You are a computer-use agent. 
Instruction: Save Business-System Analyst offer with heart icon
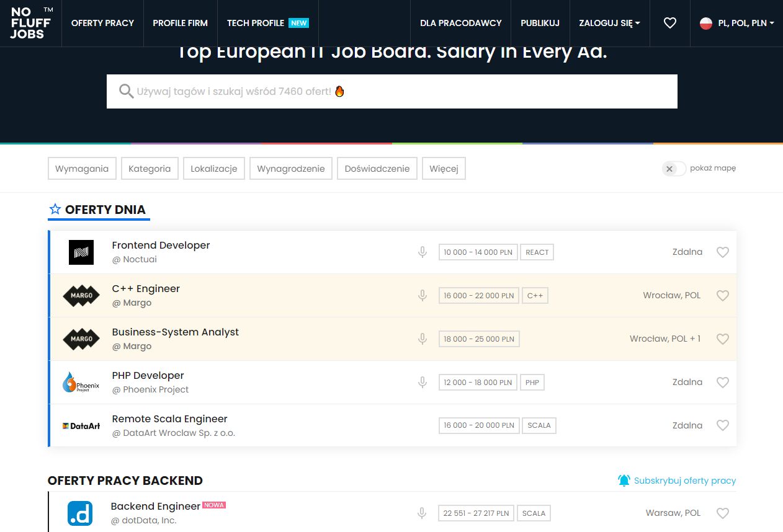(x=722, y=339)
